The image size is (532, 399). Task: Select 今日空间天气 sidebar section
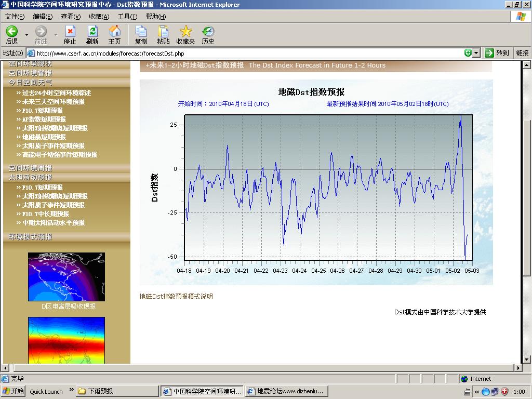pos(30,82)
